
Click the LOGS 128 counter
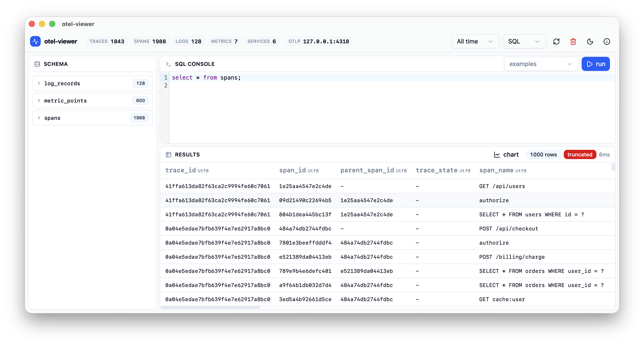[188, 42]
